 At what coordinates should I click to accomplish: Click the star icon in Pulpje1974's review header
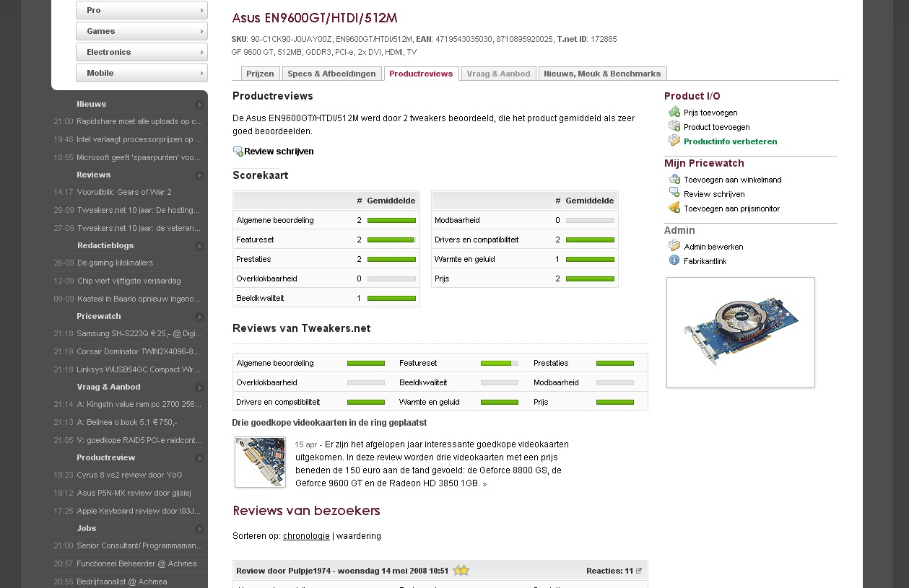[461, 571]
